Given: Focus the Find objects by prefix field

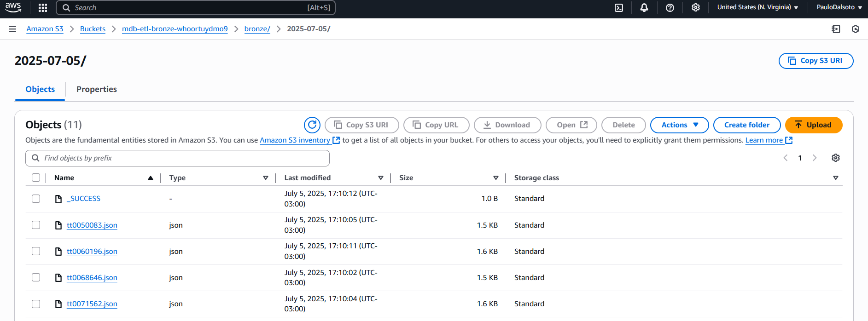Looking at the screenshot, I should tap(177, 158).
